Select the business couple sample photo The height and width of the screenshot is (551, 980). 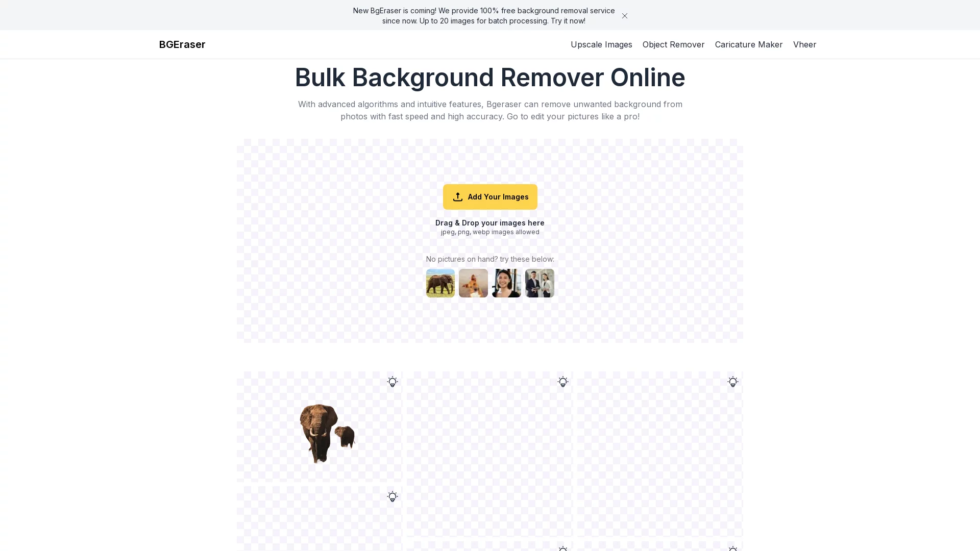[540, 283]
